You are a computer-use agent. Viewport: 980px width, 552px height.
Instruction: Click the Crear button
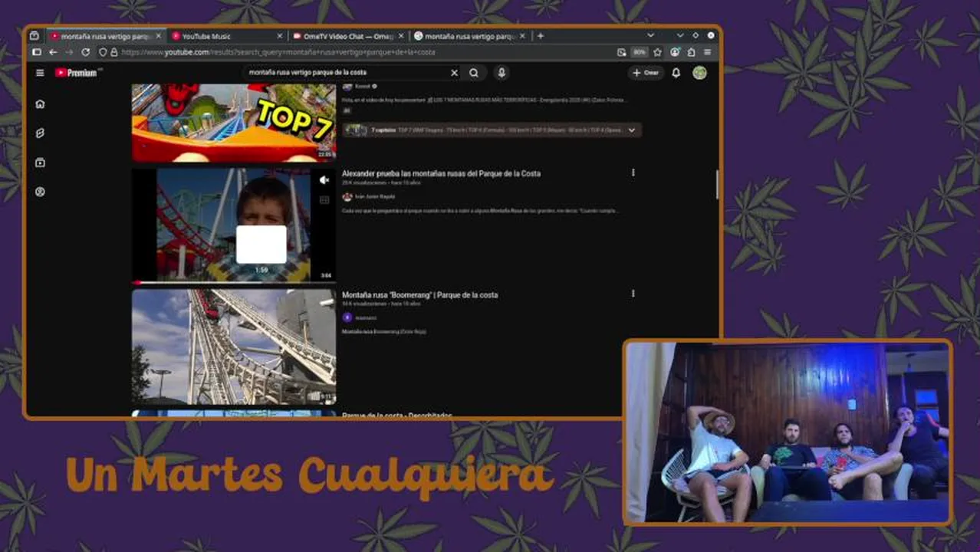(646, 73)
